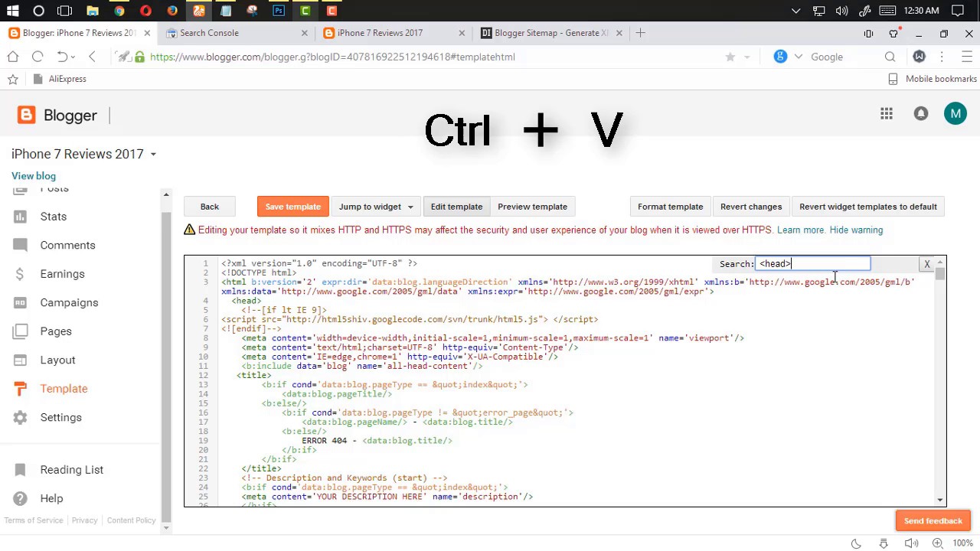Viewport: 980px width, 551px height.
Task: Click Revert widget templates to default
Action: coord(868,207)
